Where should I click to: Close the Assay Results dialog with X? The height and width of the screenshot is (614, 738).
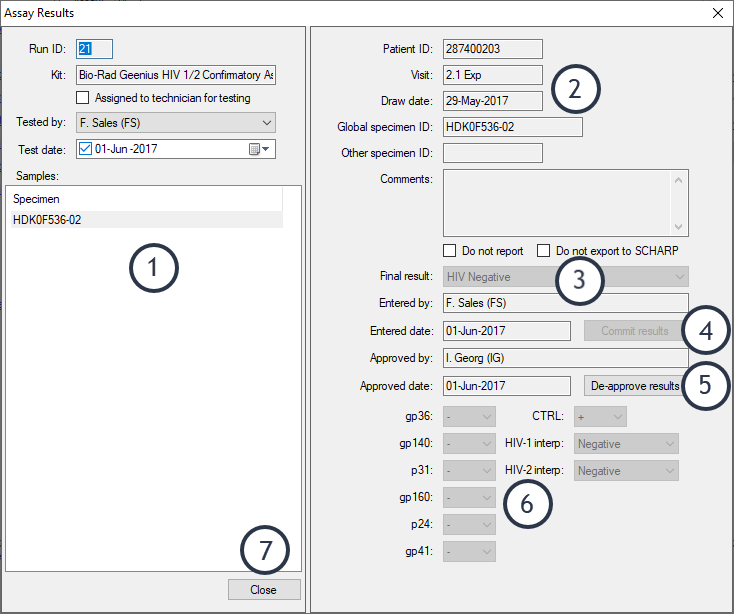(716, 13)
